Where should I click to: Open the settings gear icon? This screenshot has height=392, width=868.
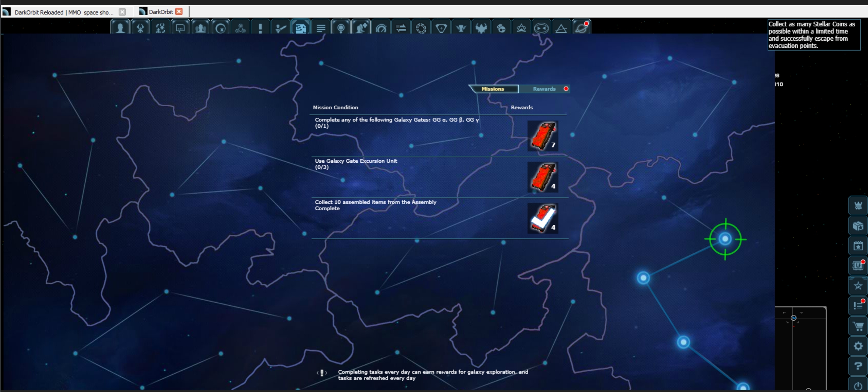(858, 346)
